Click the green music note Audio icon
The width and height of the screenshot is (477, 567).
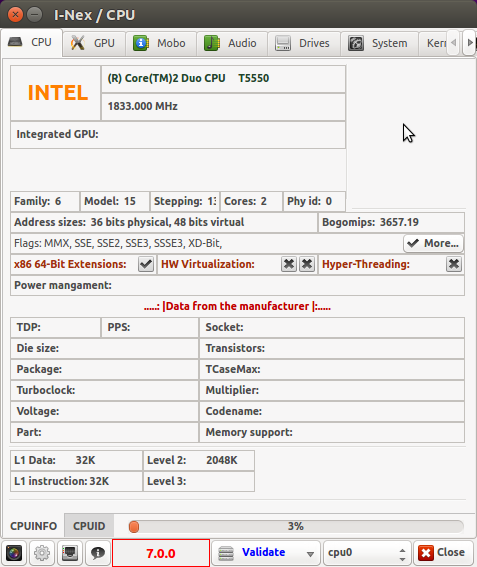[x=212, y=43]
